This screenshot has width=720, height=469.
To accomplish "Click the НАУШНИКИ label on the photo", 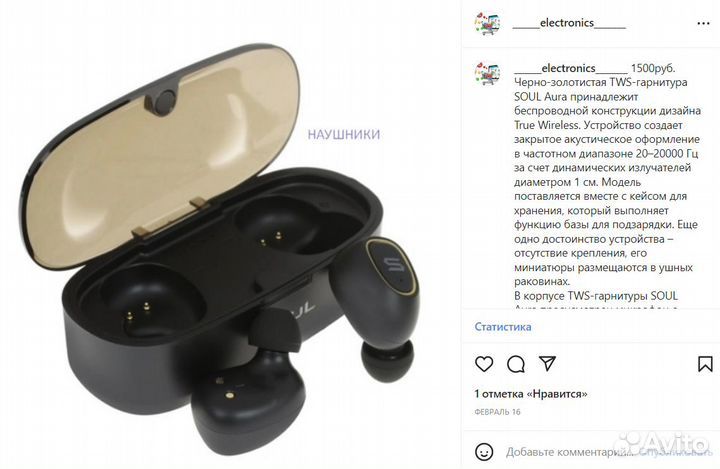I will 343,135.
